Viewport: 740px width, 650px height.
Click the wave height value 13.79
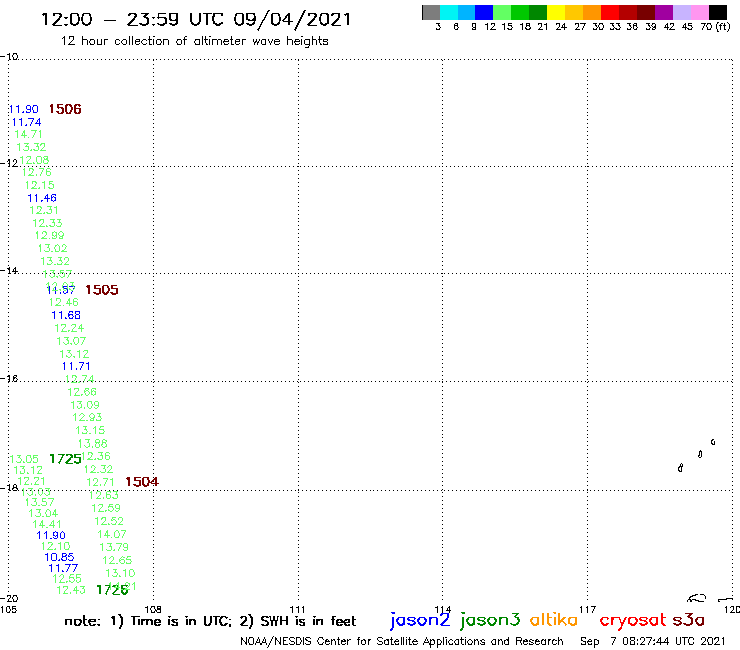114,548
